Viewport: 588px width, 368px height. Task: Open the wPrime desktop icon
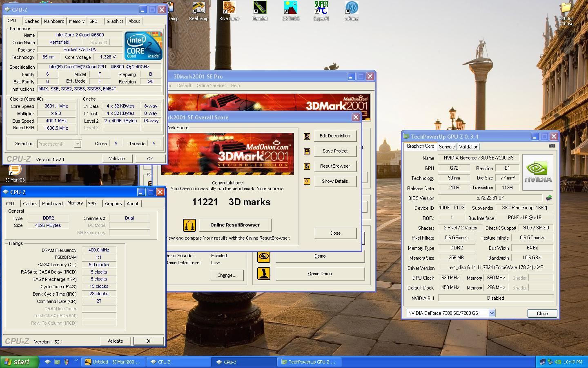[x=352, y=11]
